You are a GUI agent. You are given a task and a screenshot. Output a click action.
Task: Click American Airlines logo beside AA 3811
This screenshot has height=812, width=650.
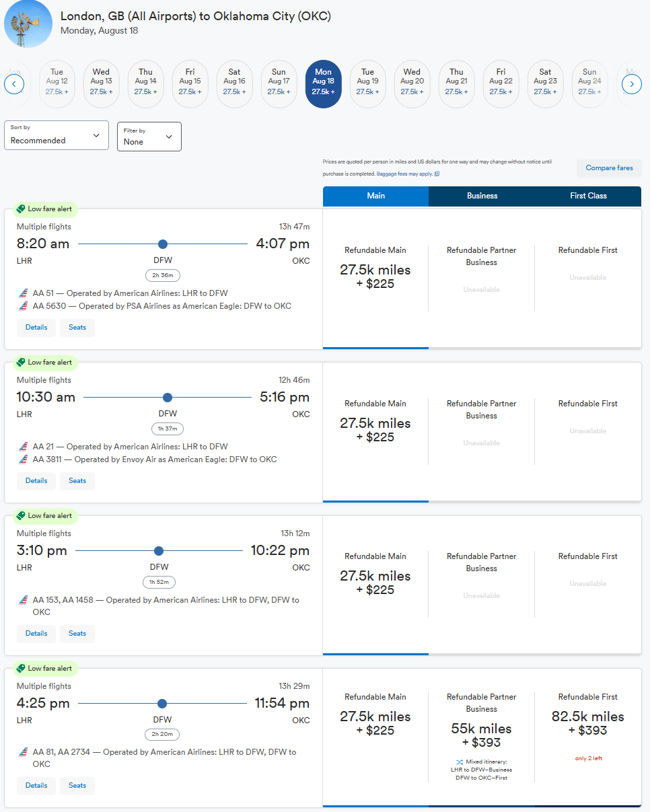[24, 459]
